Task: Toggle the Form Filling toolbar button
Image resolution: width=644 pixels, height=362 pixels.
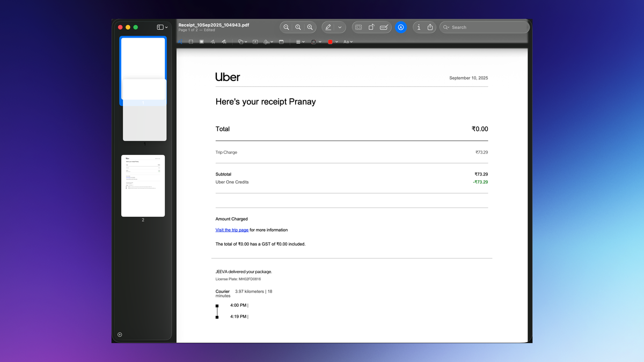Action: click(x=384, y=27)
